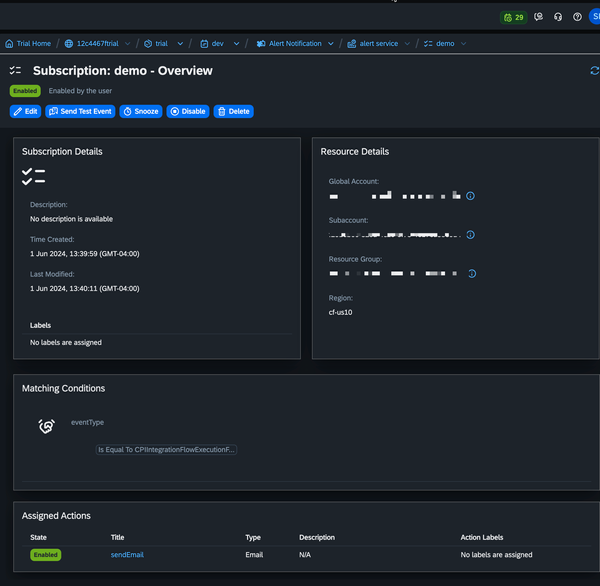The width and height of the screenshot is (600, 586).
Task: Show info for Global Account
Action: click(x=471, y=196)
